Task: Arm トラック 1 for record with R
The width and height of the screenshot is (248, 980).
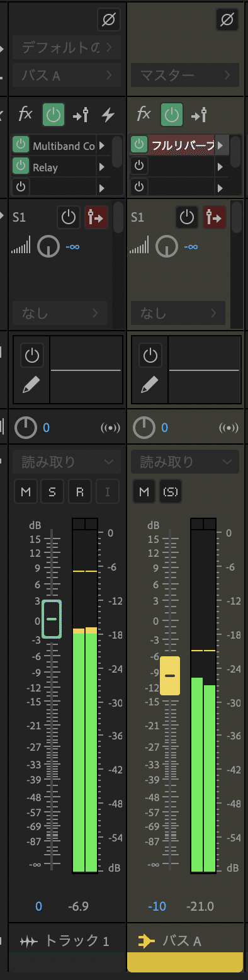Action: [79, 493]
